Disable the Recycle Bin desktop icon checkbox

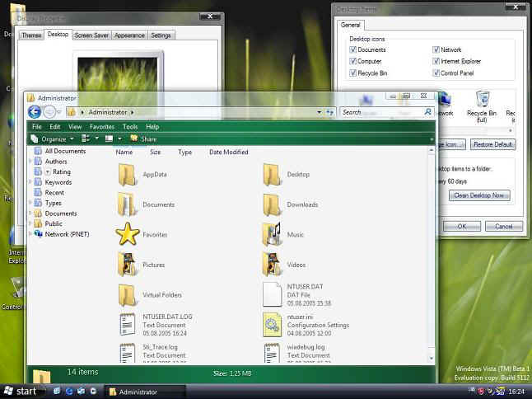tap(352, 73)
